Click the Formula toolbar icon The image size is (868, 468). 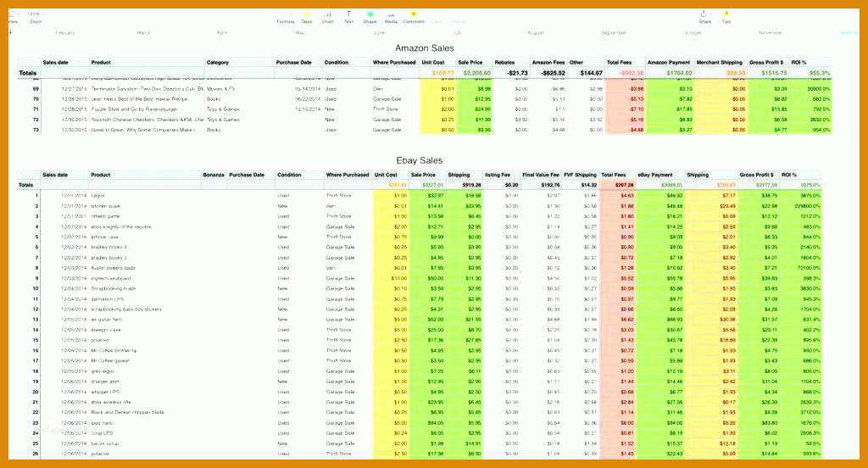(x=285, y=17)
